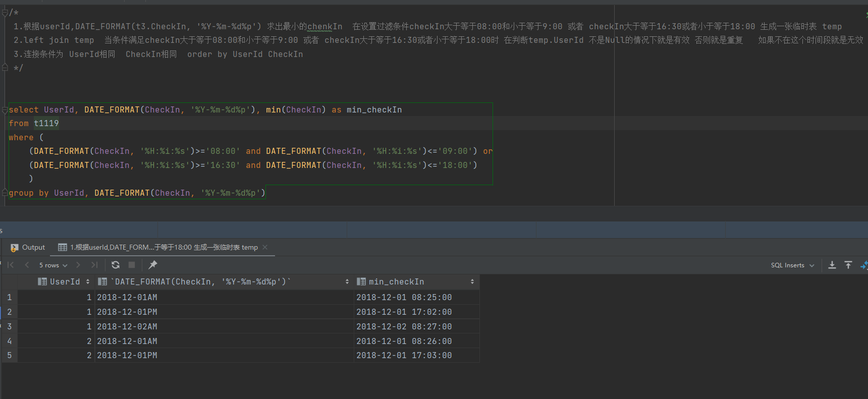Click the table icon of UserId column
868x399 pixels.
point(42,281)
